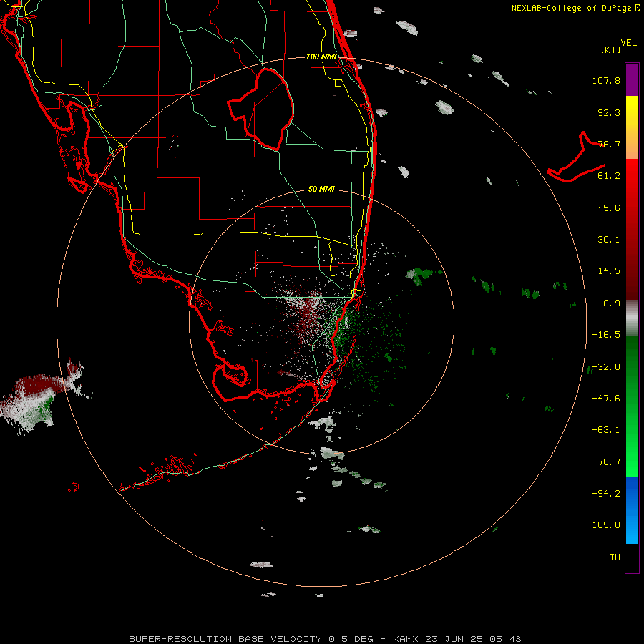
Task: Pick the blue segment of velocity color bar
Action: 632,510
